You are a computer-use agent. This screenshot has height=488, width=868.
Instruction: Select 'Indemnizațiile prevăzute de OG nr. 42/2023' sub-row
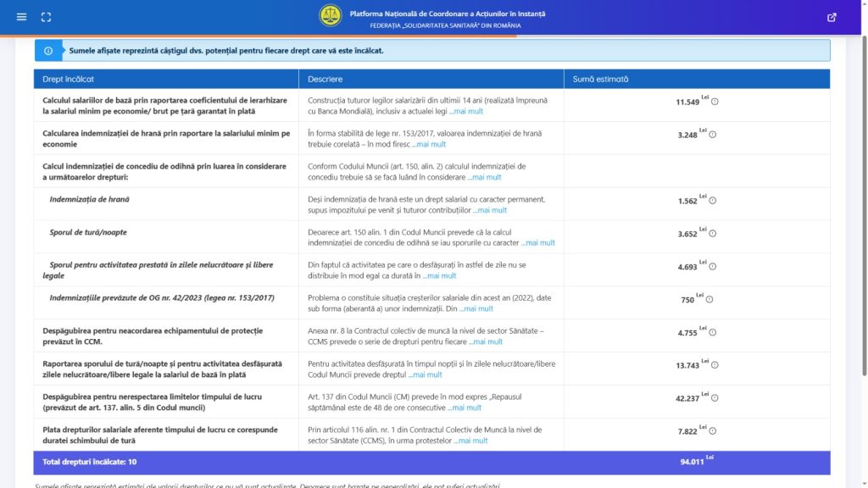(x=162, y=297)
